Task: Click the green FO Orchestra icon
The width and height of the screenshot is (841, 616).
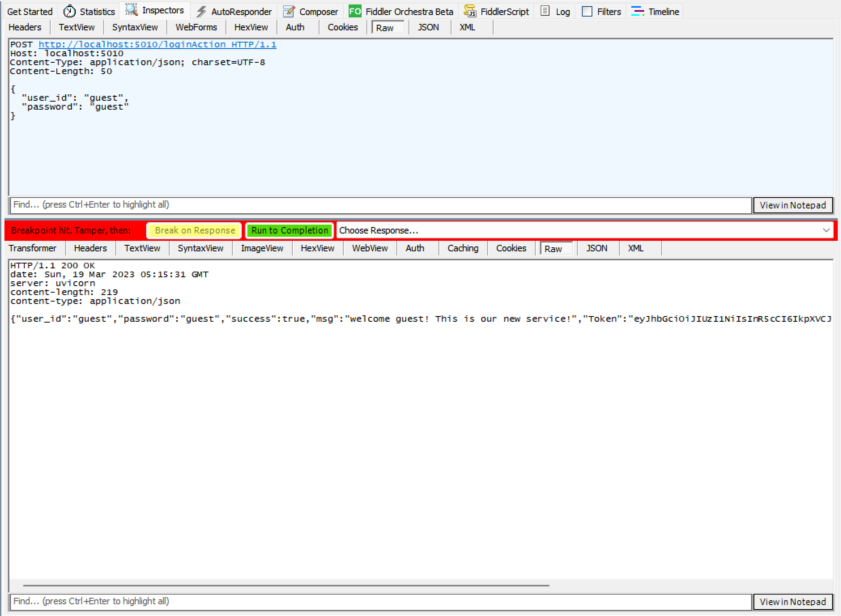Action: click(x=355, y=11)
